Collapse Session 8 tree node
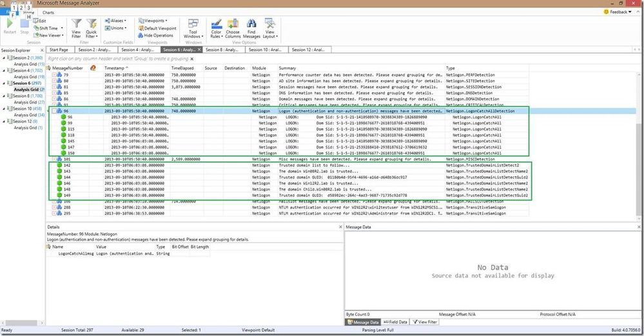644x336 pixels. point(4,95)
